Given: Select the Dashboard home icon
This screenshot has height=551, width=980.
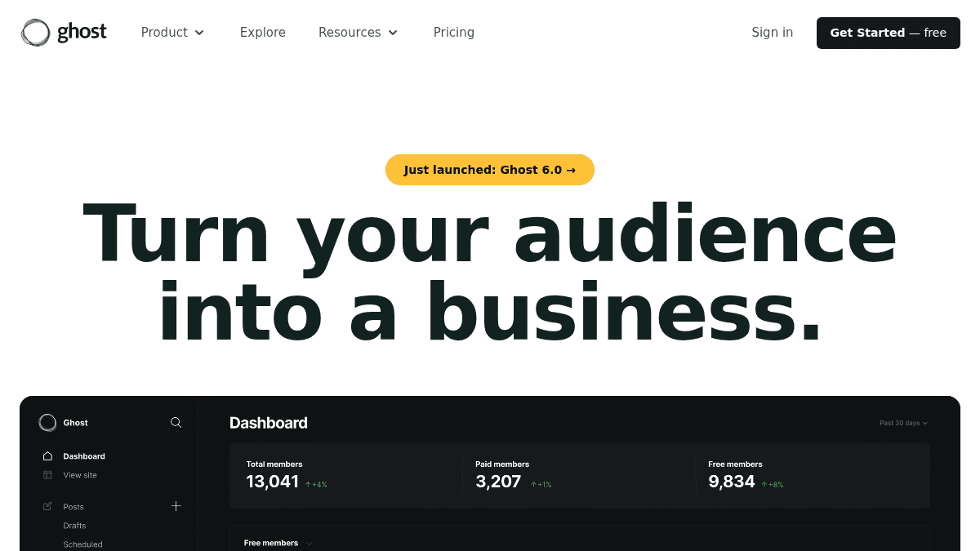Looking at the screenshot, I should (47, 456).
